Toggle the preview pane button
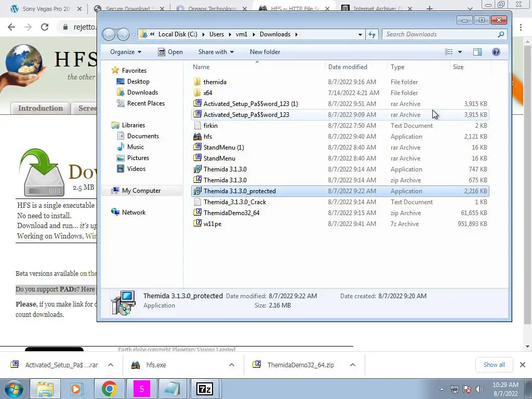 click(x=477, y=52)
